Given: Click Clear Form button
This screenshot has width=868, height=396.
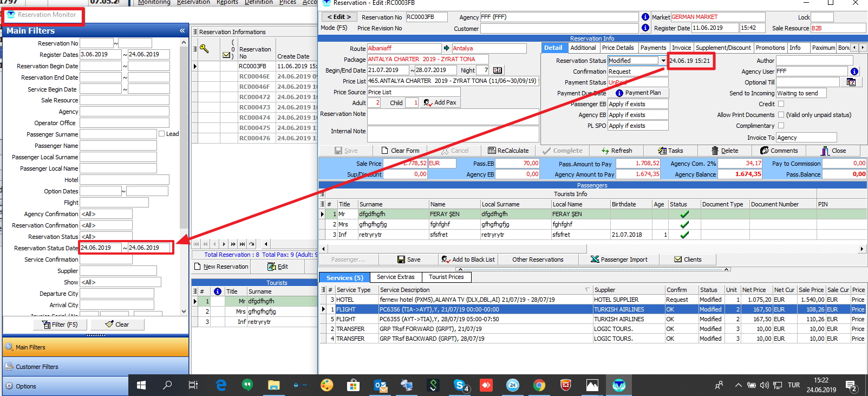Looking at the screenshot, I should click(x=400, y=151).
